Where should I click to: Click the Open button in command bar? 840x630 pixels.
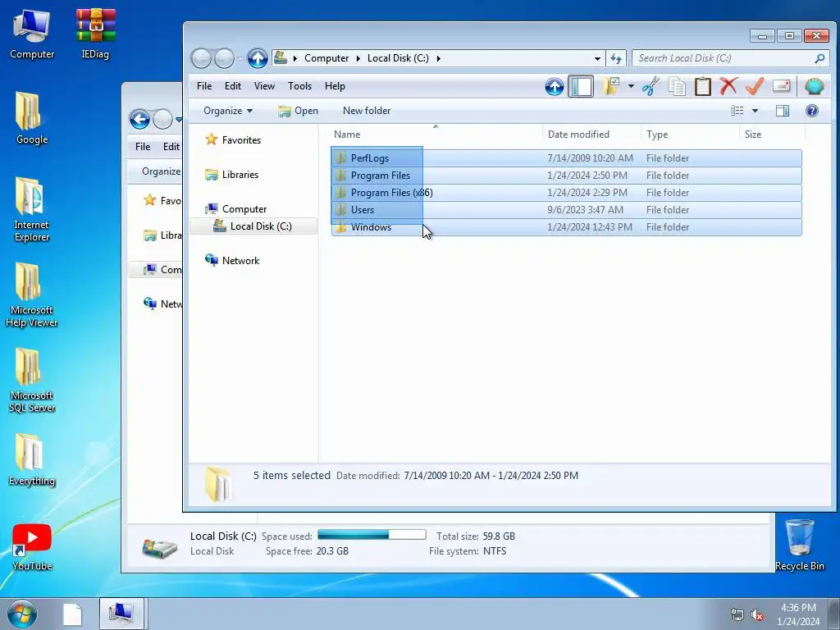click(x=299, y=111)
